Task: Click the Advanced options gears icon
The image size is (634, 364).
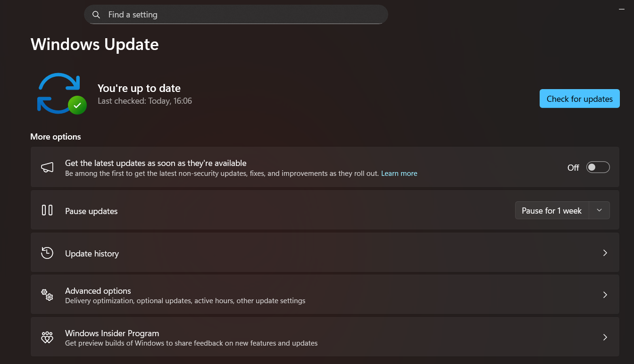Action: pos(47,295)
